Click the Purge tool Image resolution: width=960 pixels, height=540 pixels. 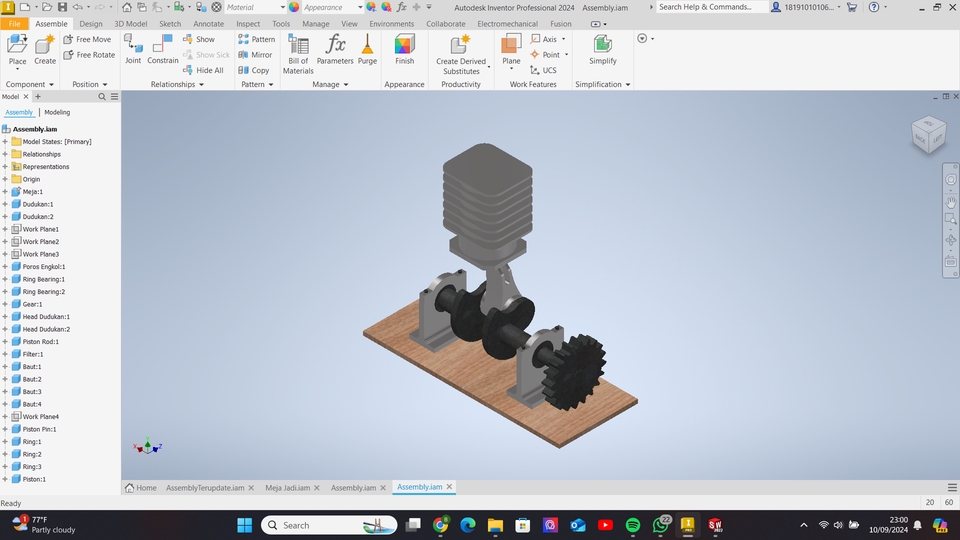367,50
